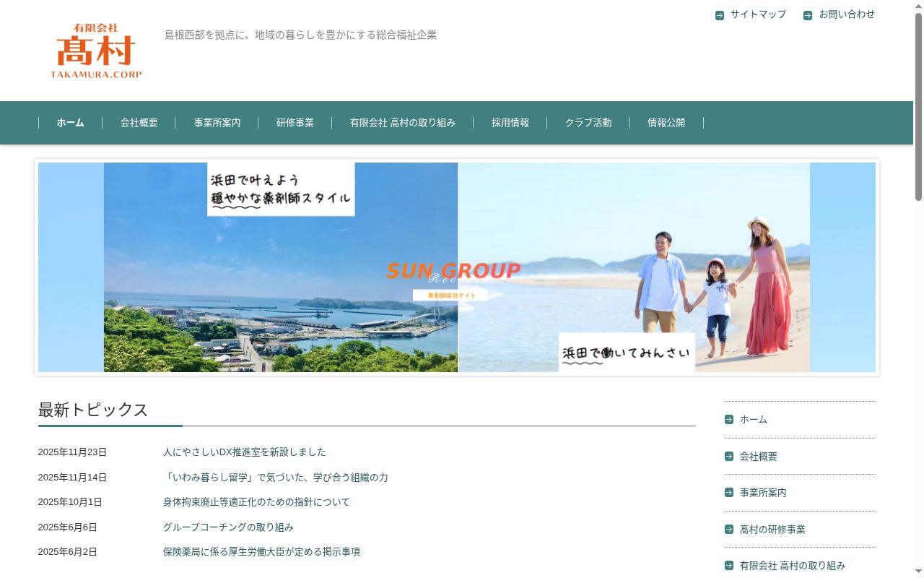Select 採用情報 in the navigation bar
The height and width of the screenshot is (578, 924).
tap(510, 123)
